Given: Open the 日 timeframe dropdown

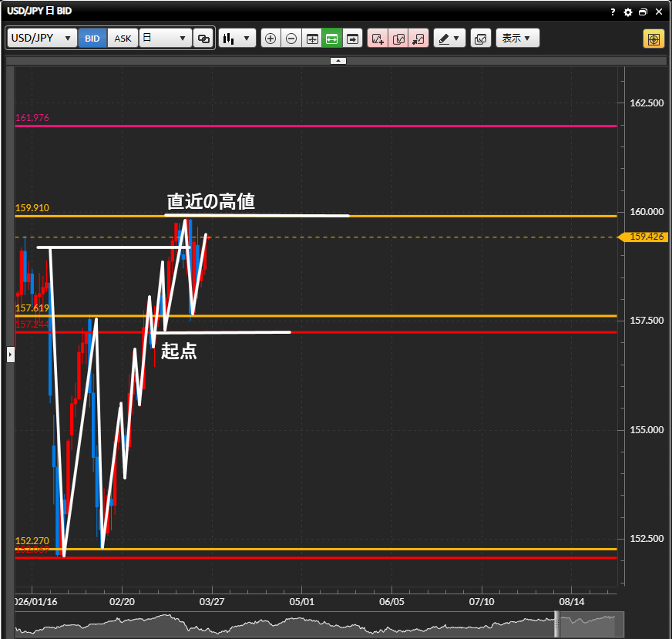Looking at the screenshot, I should tap(165, 38).
